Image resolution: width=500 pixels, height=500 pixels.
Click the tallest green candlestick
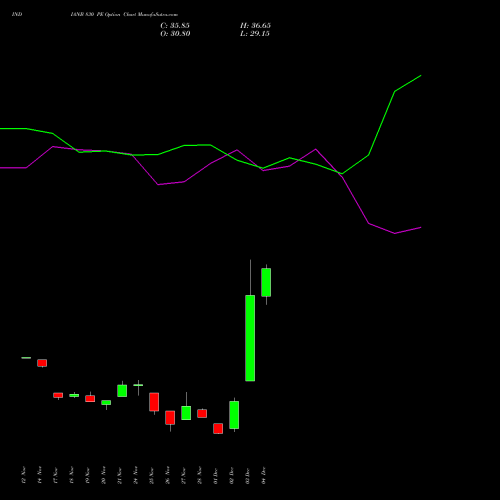point(250,338)
